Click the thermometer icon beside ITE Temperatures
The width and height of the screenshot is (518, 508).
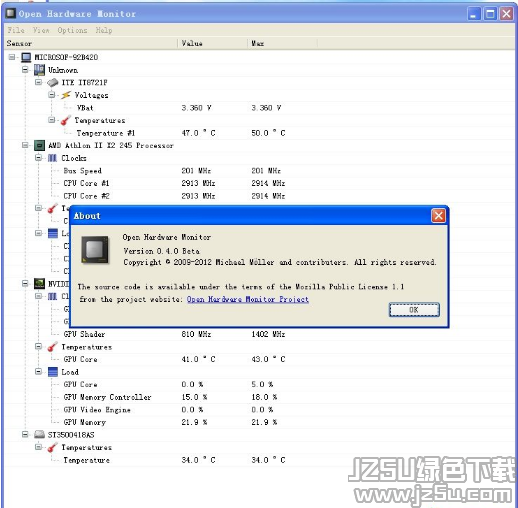point(66,120)
